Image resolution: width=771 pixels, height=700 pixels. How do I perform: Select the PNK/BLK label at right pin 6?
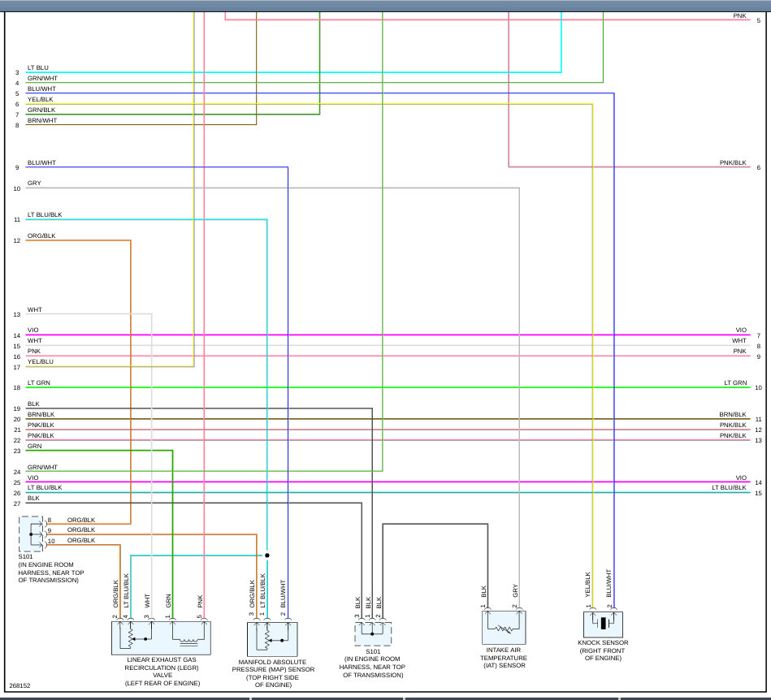tap(733, 162)
